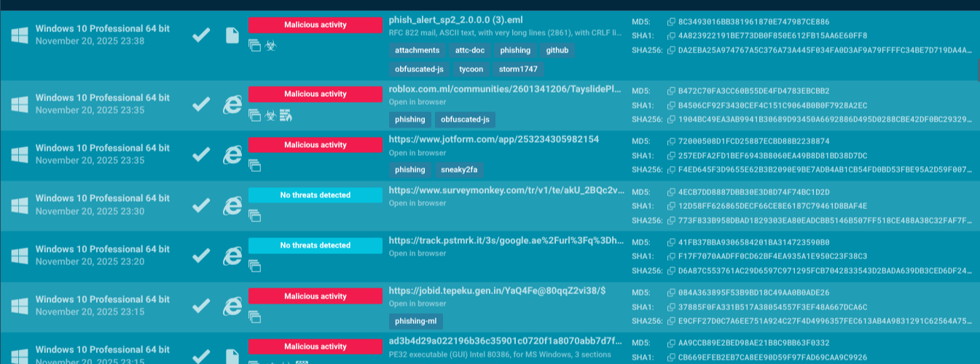This screenshot has width=980, height=364.
Task: Copy MD5 hash AA9CCB89E2BED98AE21B8C9BB63F0332
Action: click(x=671, y=344)
